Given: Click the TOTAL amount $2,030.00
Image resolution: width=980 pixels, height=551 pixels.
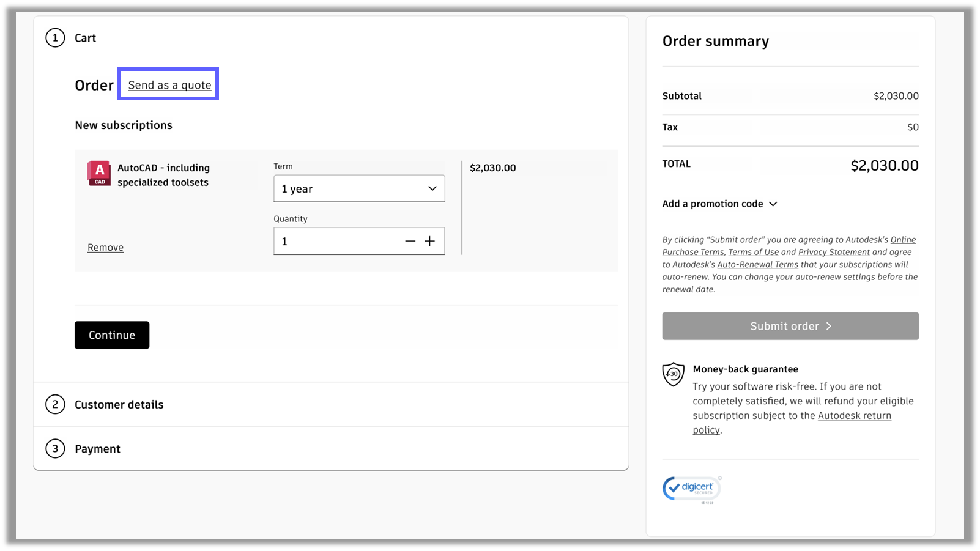Looking at the screenshot, I should click(x=885, y=166).
